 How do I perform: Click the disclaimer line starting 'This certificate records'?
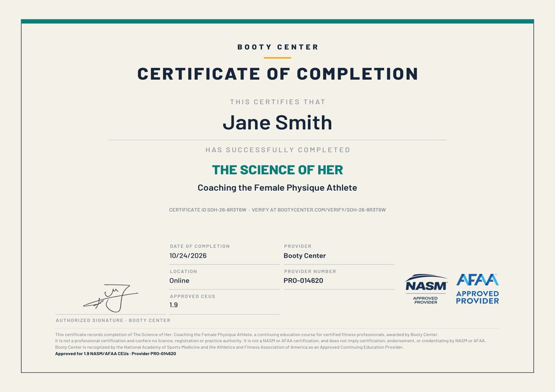(247, 334)
